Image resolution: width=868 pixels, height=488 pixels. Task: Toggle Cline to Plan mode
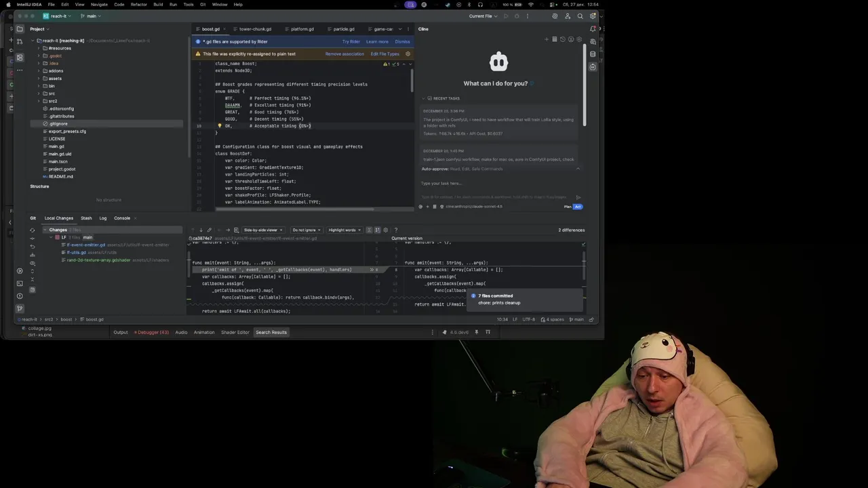[568, 207]
